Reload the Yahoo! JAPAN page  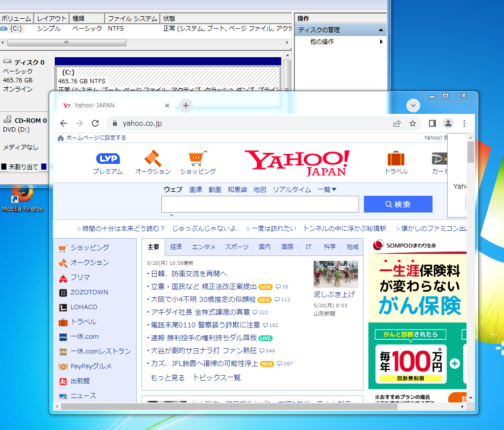95,123
